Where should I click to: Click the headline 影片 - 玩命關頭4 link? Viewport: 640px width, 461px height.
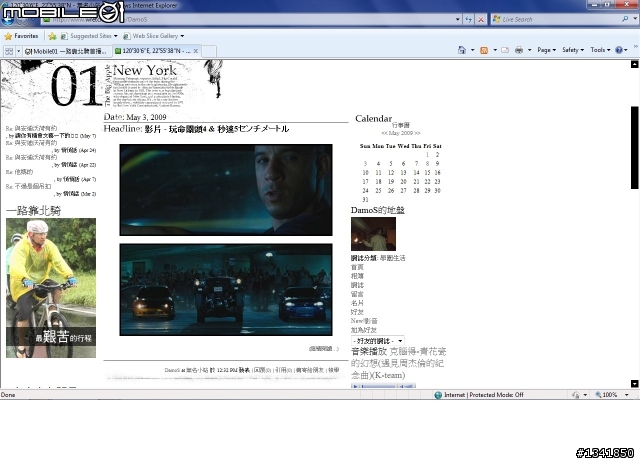[217, 129]
